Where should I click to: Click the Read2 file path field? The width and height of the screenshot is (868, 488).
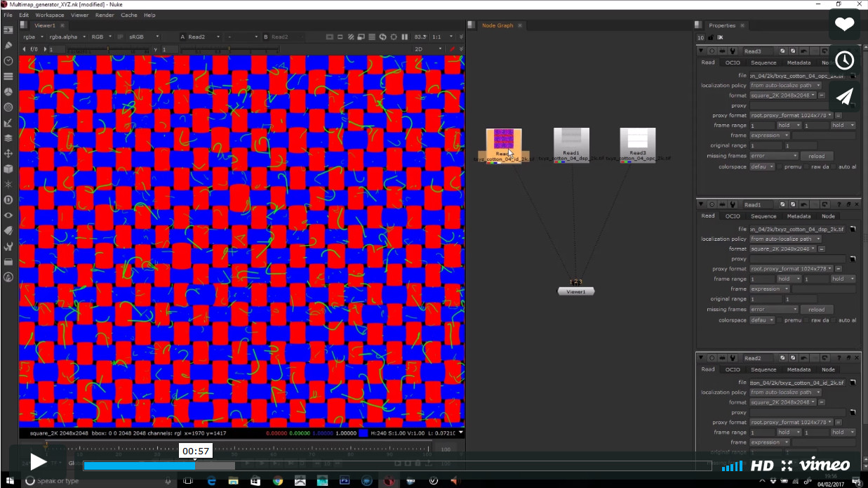[799, 383]
